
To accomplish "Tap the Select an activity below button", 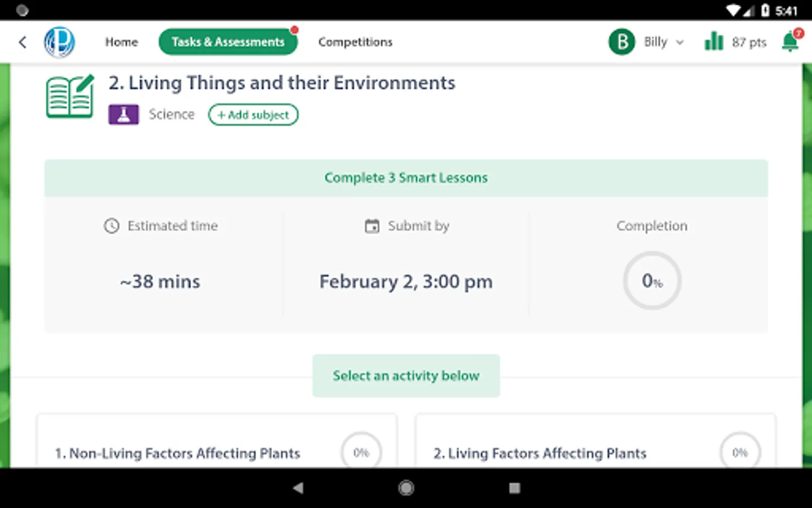I will coord(406,376).
